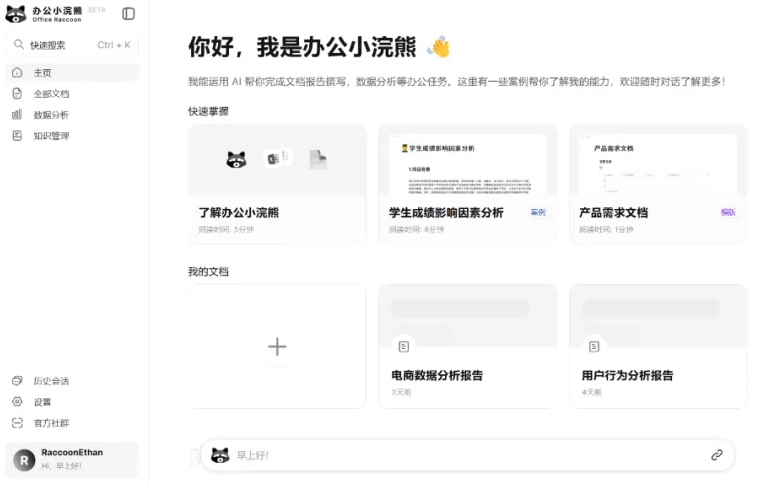777x484 pixels.
Task: Click the 官方社群 icon
Action: point(17,423)
